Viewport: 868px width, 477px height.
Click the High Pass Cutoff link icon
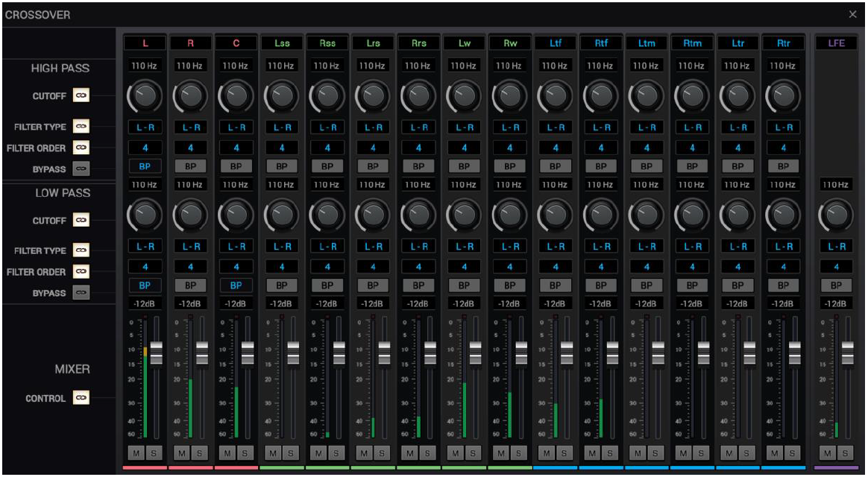(x=81, y=95)
